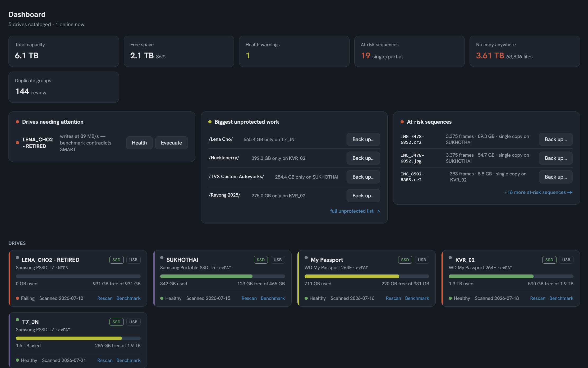Image resolution: width=588 pixels, height=368 pixels.
Task: Click USB badge on KVR_02 card
Action: (x=566, y=260)
